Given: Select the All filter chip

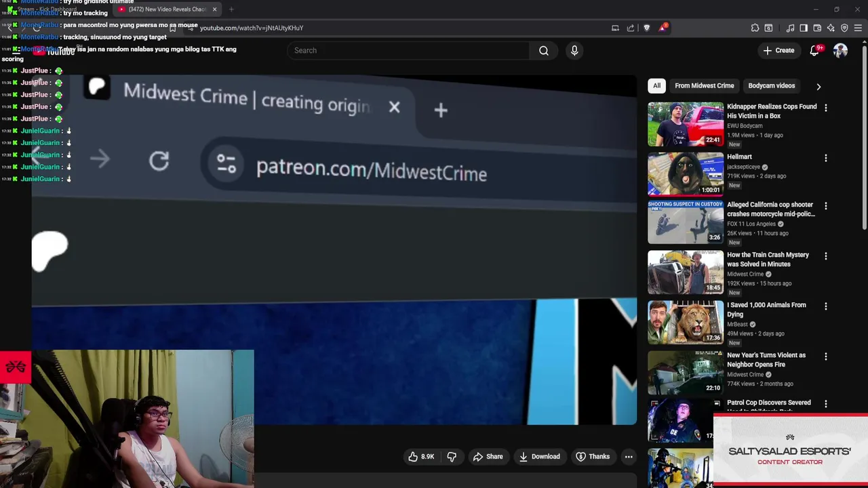Looking at the screenshot, I should tap(656, 85).
